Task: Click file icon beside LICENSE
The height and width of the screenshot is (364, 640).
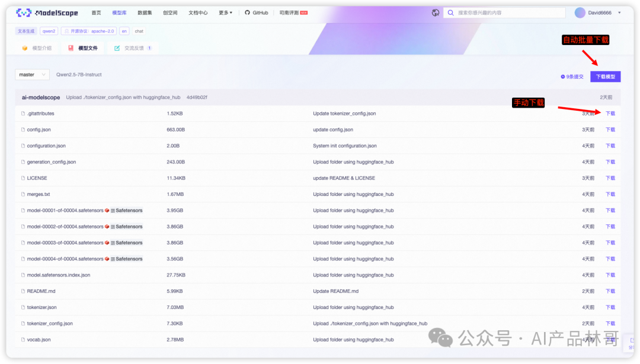Action: point(23,178)
